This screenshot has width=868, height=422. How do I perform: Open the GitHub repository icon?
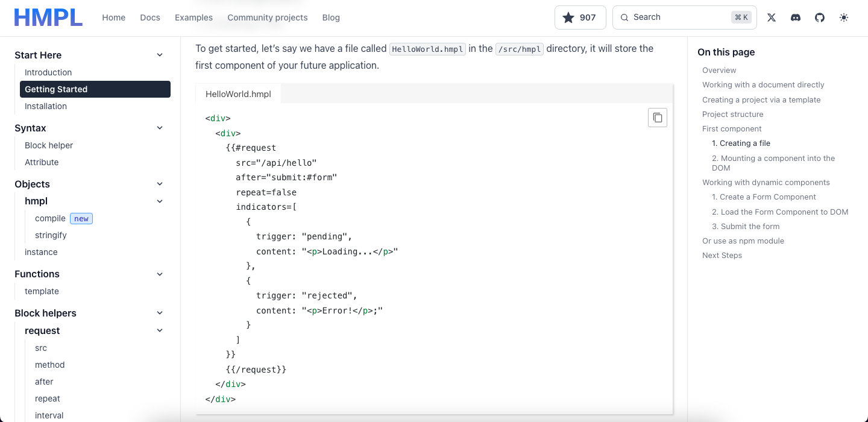tap(820, 17)
